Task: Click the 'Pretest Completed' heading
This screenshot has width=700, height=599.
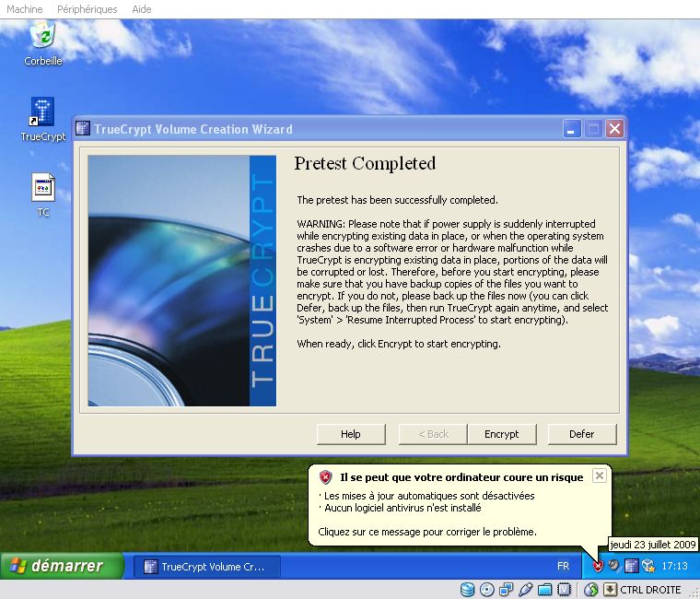Action: point(365,163)
